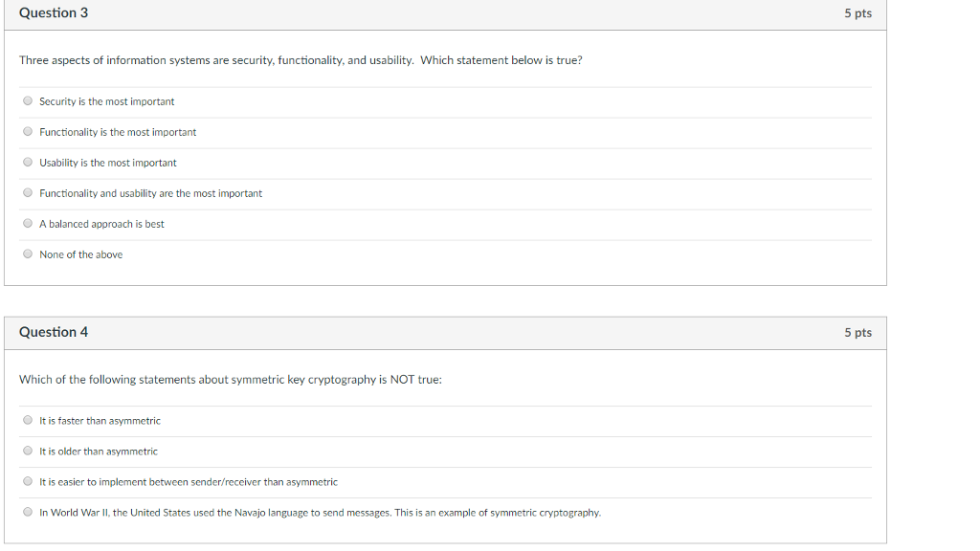This screenshot has height=551, width=980.
Task: Click the text "It is faster than asymmetric"
Action: [x=100, y=421]
